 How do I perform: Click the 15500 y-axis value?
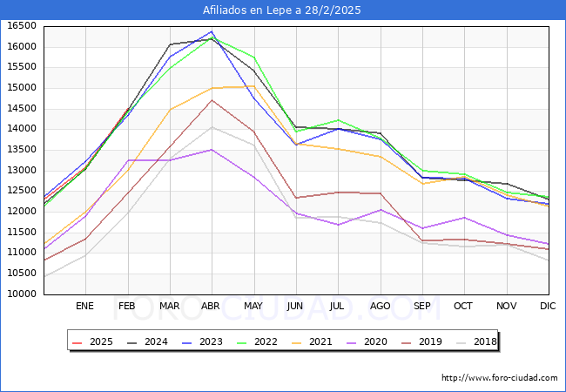point(22,67)
